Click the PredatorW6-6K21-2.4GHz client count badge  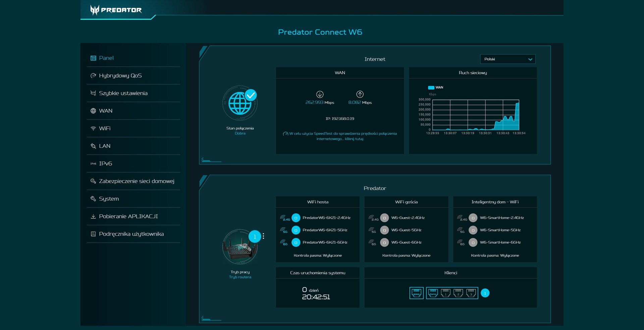point(296,218)
